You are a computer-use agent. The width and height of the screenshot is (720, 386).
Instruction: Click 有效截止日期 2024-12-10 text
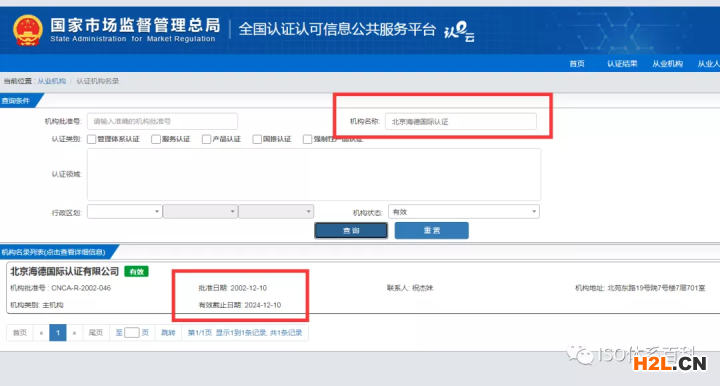pyautogui.click(x=240, y=305)
